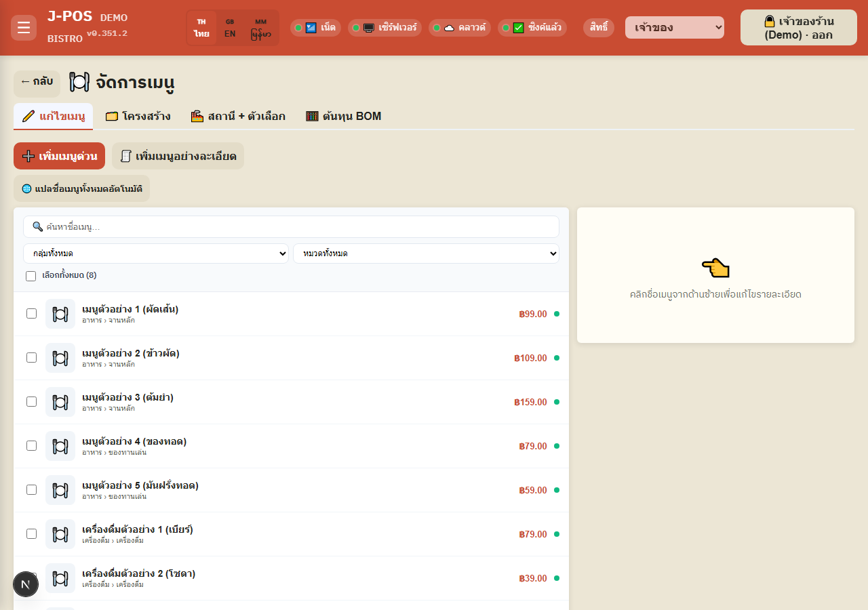This screenshot has height=610, width=868.
Task: Open the ต้นทุน BOM tab
Action: coord(344,116)
